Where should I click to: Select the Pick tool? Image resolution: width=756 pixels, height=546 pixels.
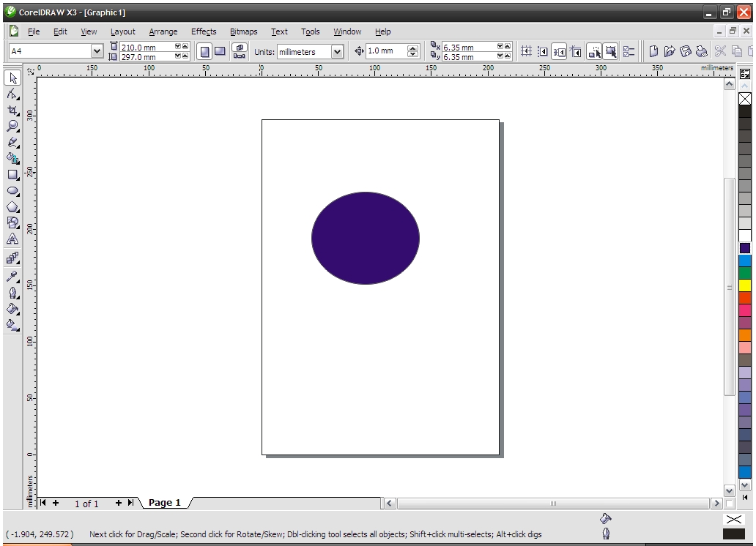tap(12, 78)
